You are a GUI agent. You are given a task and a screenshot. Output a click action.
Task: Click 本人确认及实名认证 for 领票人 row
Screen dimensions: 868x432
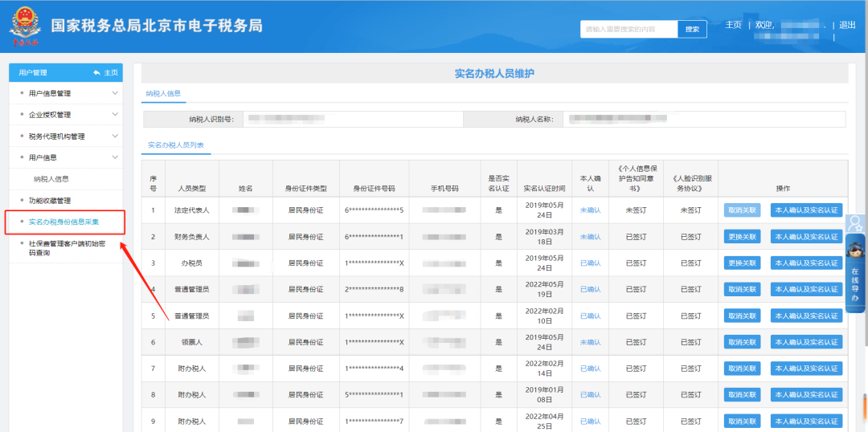807,342
